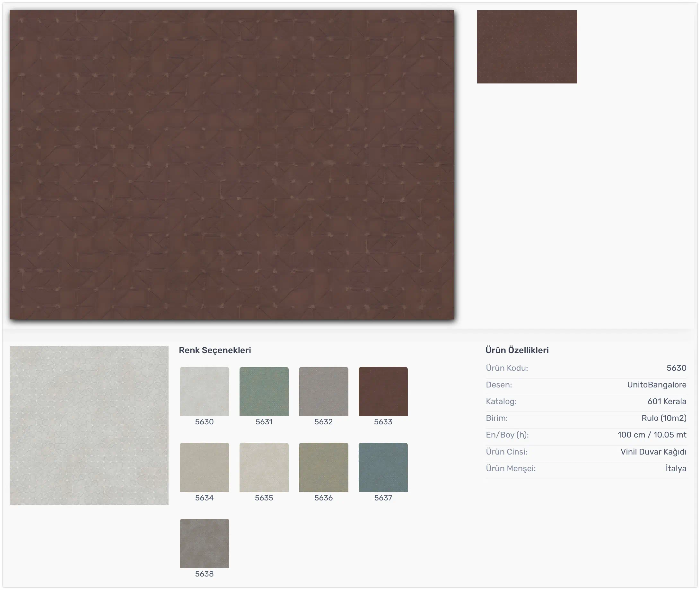700x590 pixels.
Task: Open the light gray pattern sample image
Action: [89, 425]
